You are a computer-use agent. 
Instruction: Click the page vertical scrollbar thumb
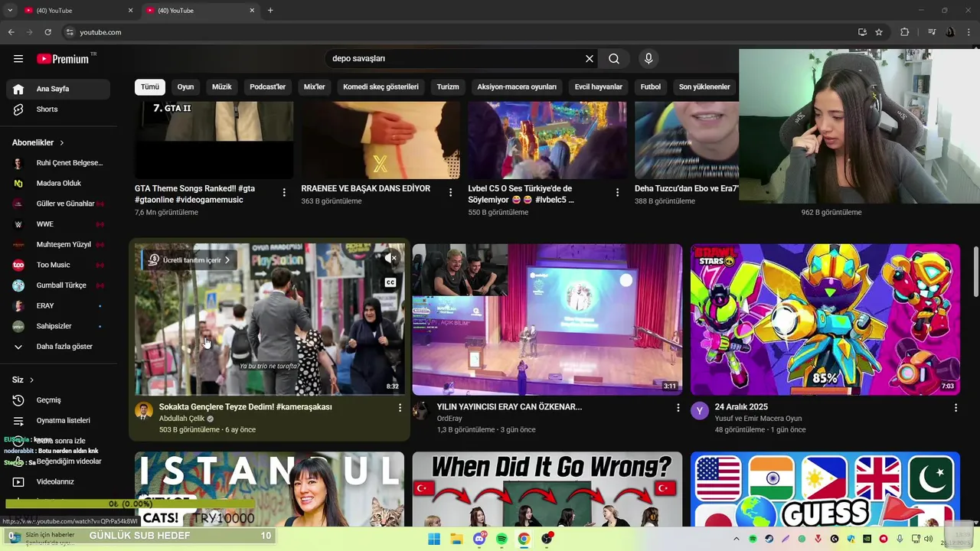pos(975,272)
